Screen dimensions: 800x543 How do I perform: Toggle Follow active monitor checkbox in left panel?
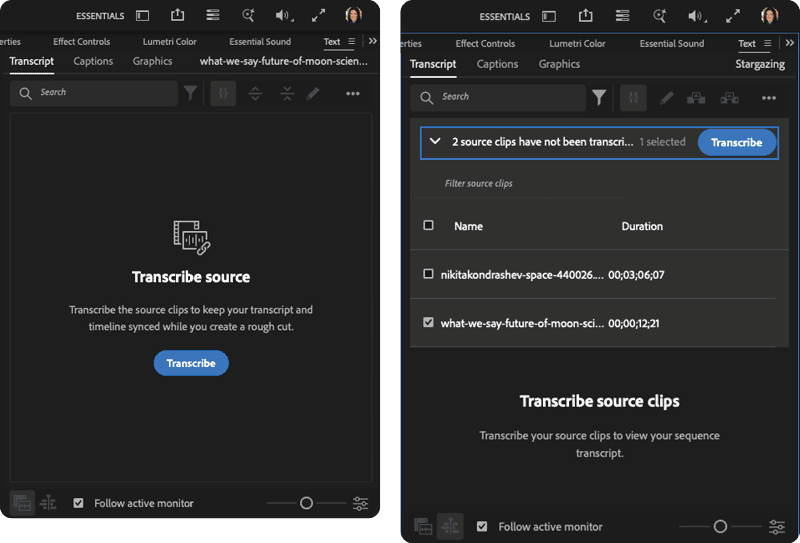coord(78,503)
